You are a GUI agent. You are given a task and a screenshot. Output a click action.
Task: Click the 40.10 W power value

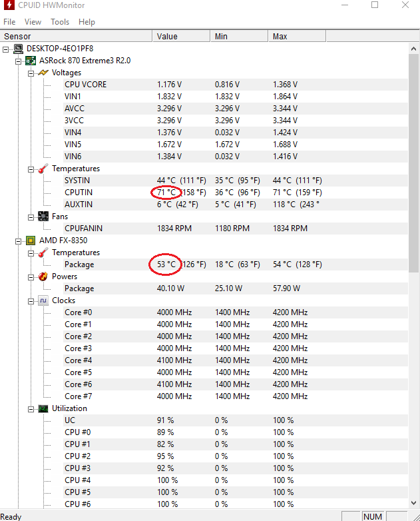(170, 288)
